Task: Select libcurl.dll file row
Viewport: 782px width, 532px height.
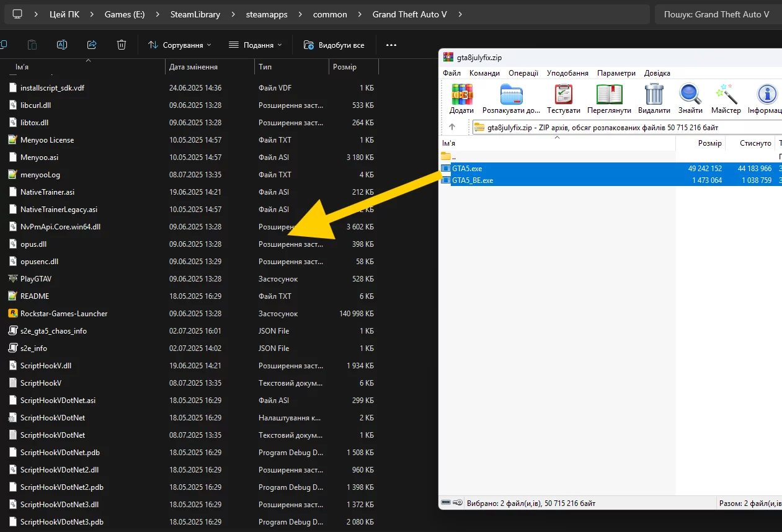Action: (x=191, y=105)
